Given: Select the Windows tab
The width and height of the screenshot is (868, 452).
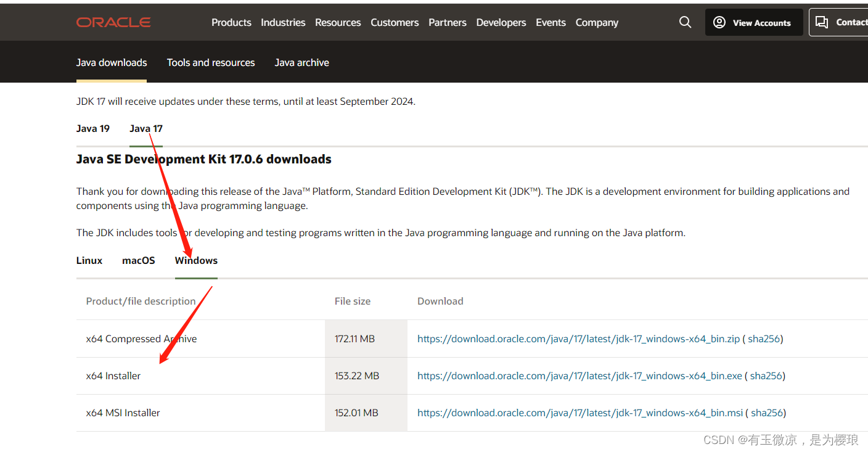Looking at the screenshot, I should pos(196,260).
